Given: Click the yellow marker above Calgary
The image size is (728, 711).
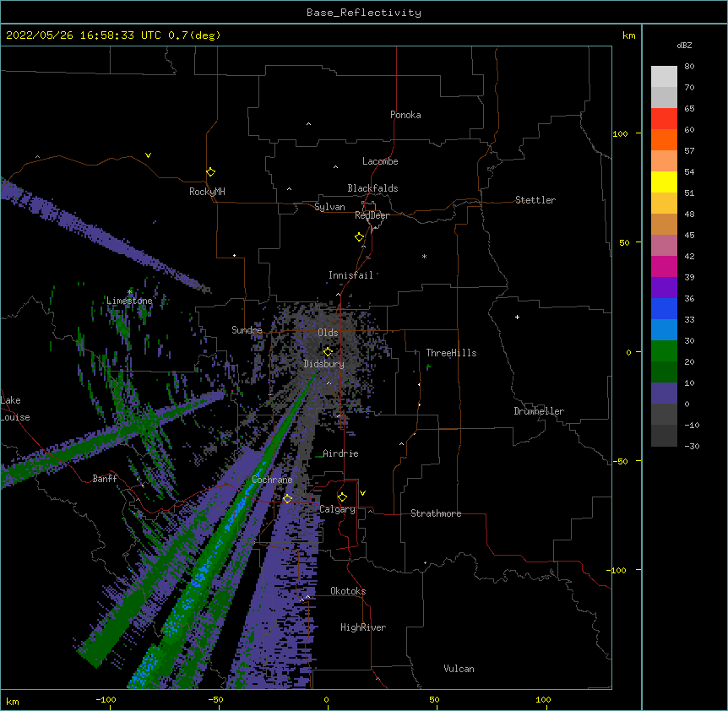Looking at the screenshot, I should coord(342,497).
